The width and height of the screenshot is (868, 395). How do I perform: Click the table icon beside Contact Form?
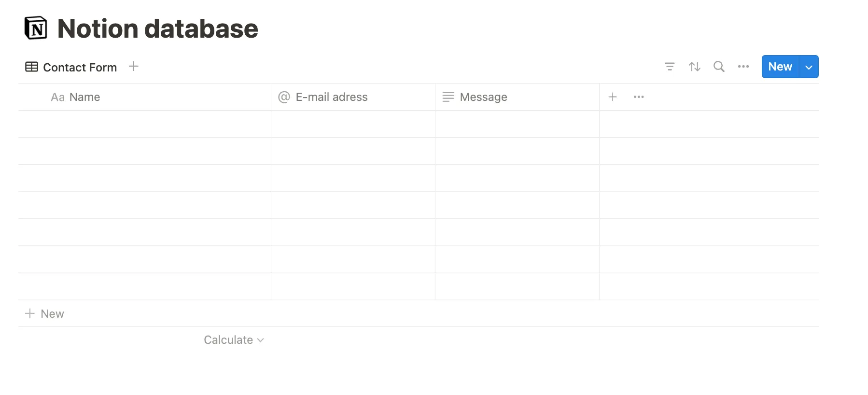[32, 67]
